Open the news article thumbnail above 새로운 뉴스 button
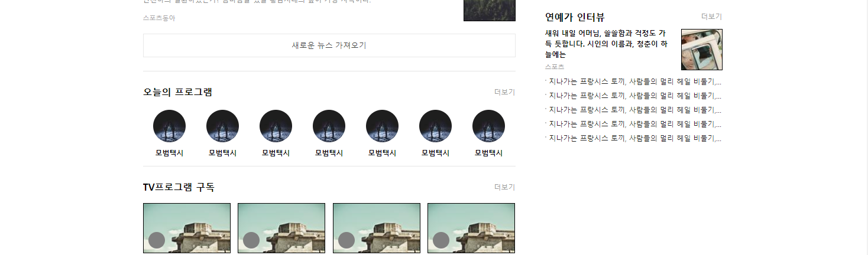Screen dimensions: 868x255 490,10
